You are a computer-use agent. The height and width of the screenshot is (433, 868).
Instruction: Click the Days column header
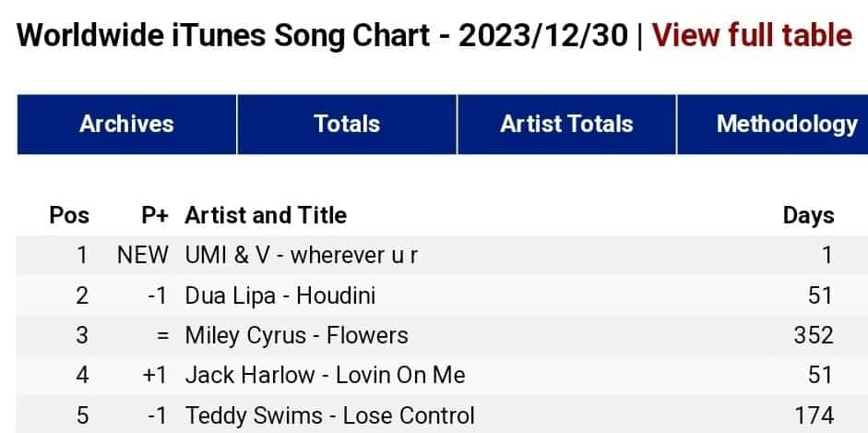coord(808,215)
